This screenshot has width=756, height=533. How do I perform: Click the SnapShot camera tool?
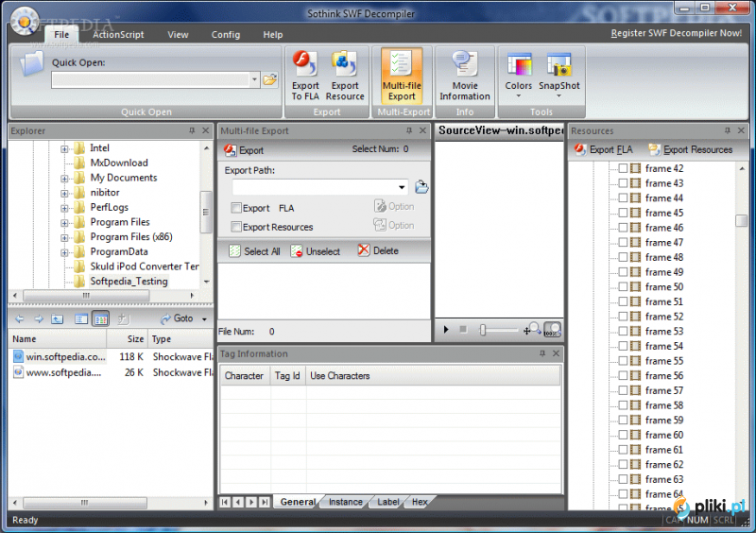[x=558, y=76]
